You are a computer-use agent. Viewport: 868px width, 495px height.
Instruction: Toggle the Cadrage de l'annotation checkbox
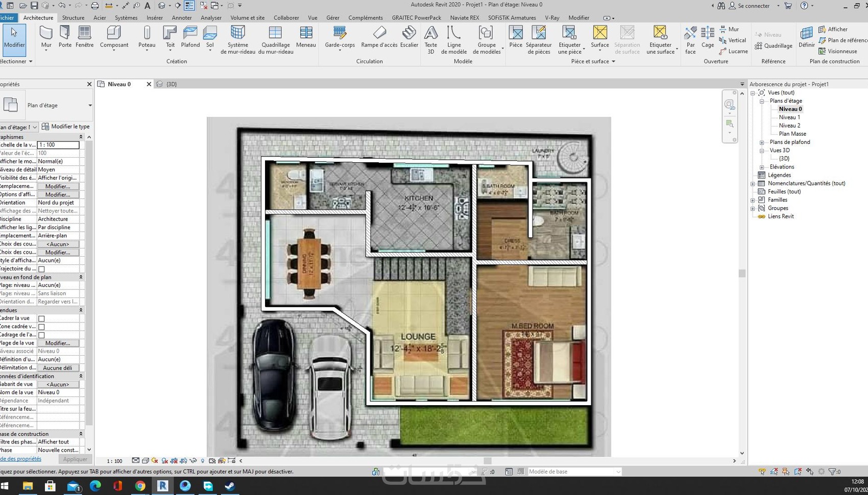(x=42, y=335)
